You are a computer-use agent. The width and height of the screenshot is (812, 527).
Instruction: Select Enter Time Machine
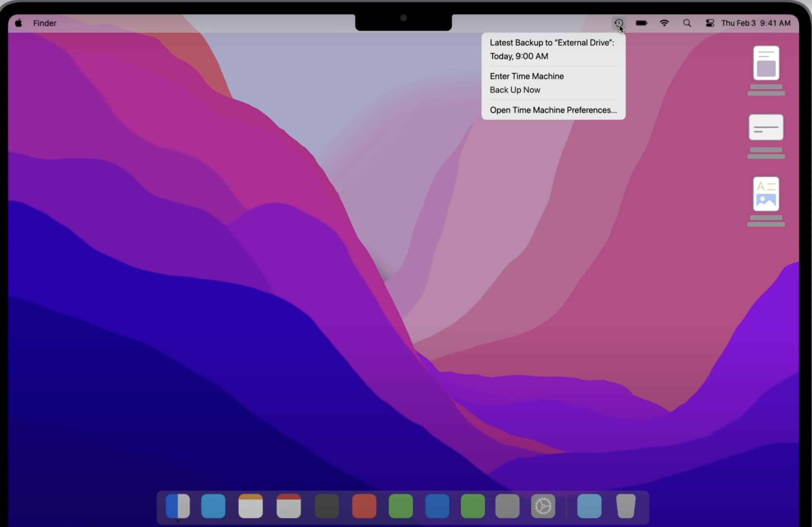click(x=526, y=76)
